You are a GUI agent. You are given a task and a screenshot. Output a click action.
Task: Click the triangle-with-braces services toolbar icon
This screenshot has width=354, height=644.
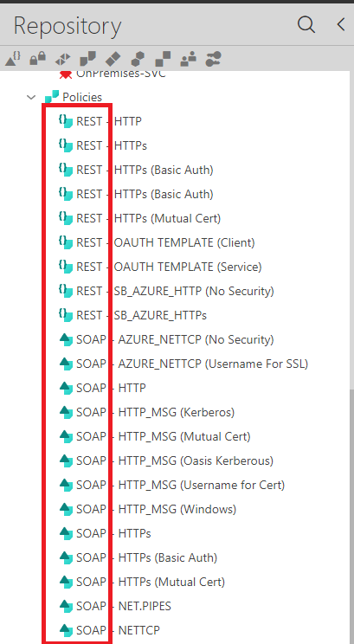coord(12,60)
